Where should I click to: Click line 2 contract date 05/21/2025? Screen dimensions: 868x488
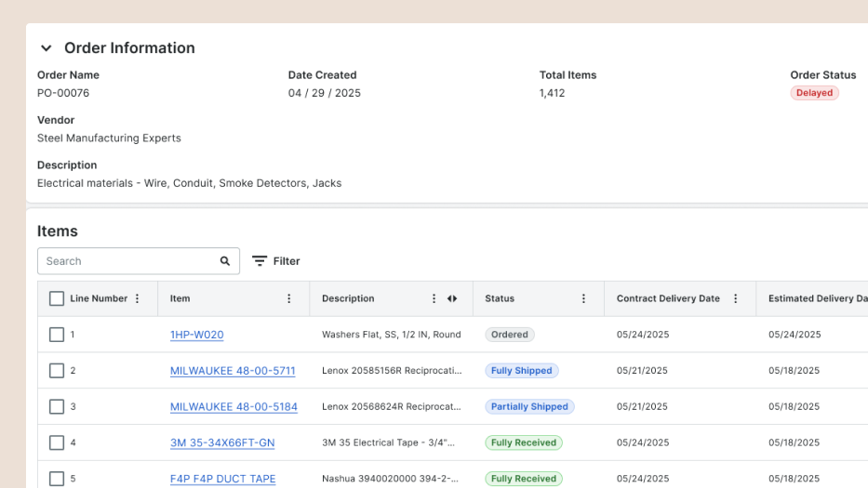(642, 371)
